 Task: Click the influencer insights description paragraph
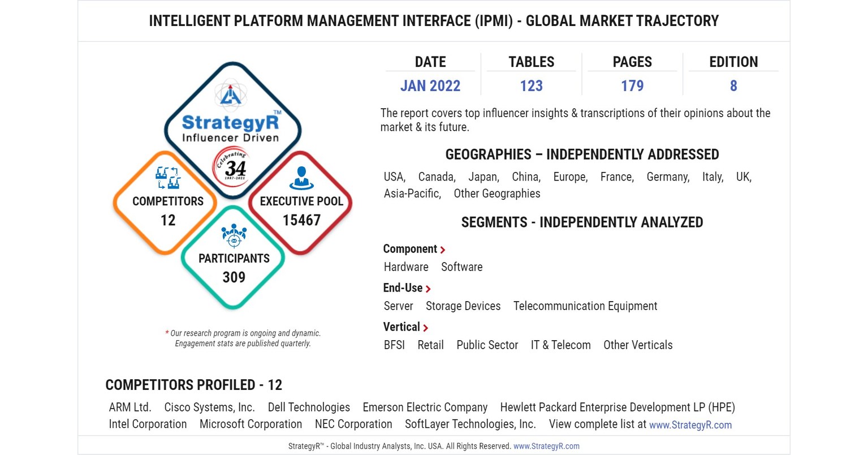(575, 120)
